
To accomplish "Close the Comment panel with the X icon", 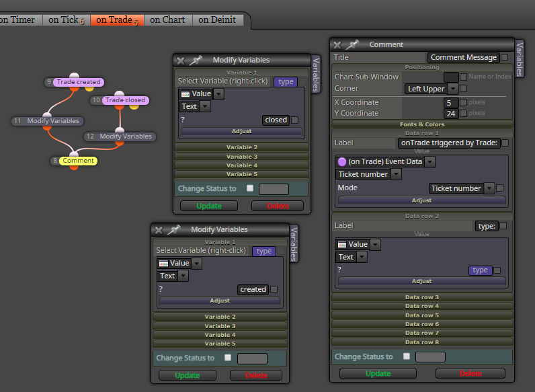I will tap(337, 45).
